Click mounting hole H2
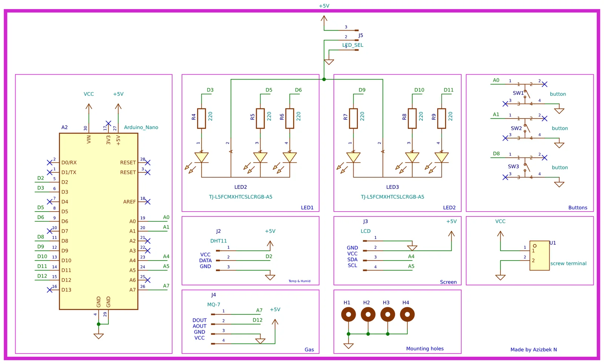Viewport: 604px width, 364px height. [x=368, y=314]
